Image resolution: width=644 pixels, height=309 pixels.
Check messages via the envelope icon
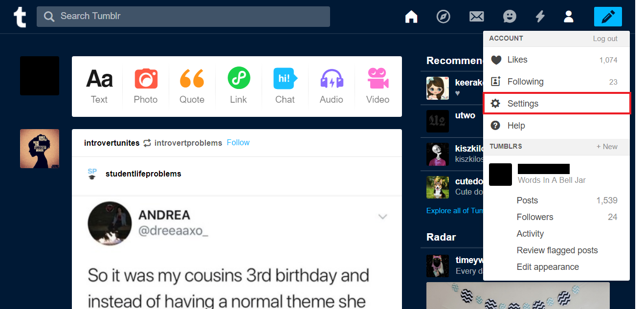[476, 16]
